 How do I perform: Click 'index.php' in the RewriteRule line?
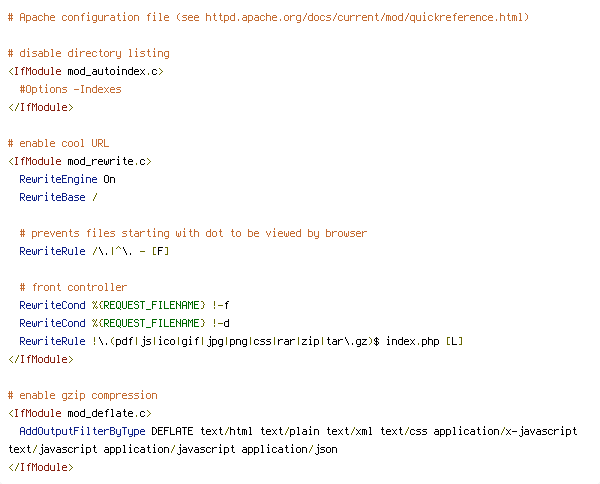[412, 341]
